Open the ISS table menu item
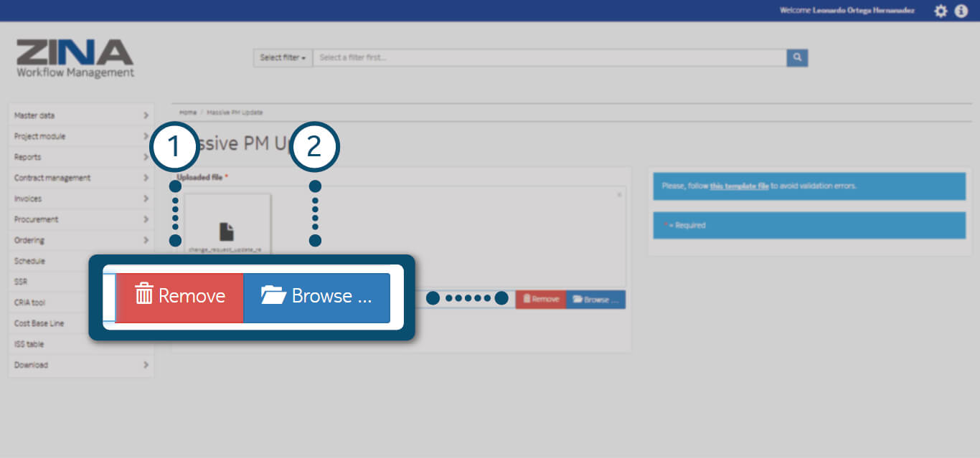Image resolution: width=980 pixels, height=458 pixels. click(x=29, y=344)
